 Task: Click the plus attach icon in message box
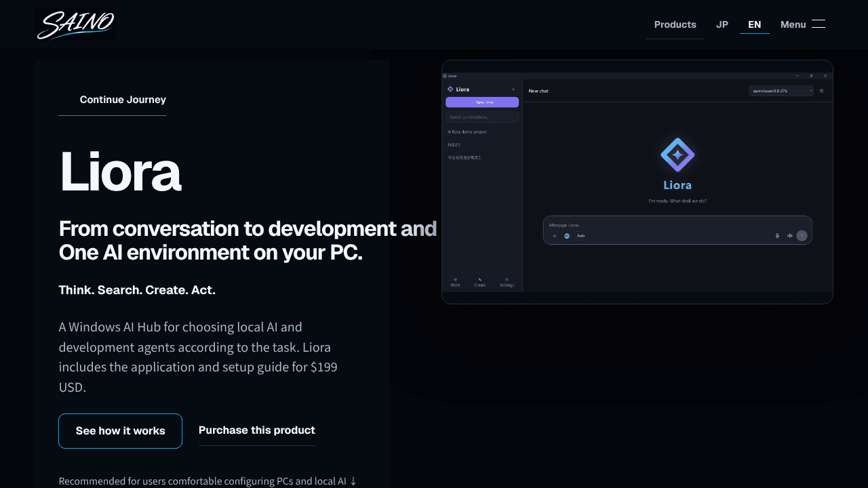tap(554, 236)
